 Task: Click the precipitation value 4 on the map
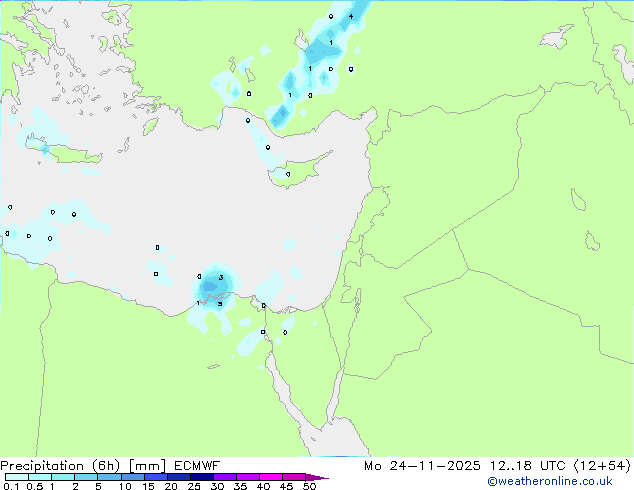(x=351, y=17)
